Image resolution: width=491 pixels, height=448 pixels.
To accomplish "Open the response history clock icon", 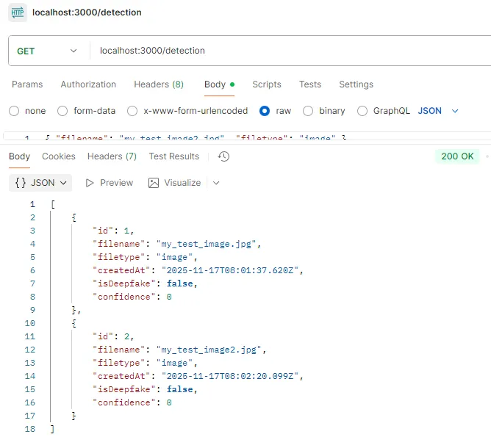I will coord(224,156).
